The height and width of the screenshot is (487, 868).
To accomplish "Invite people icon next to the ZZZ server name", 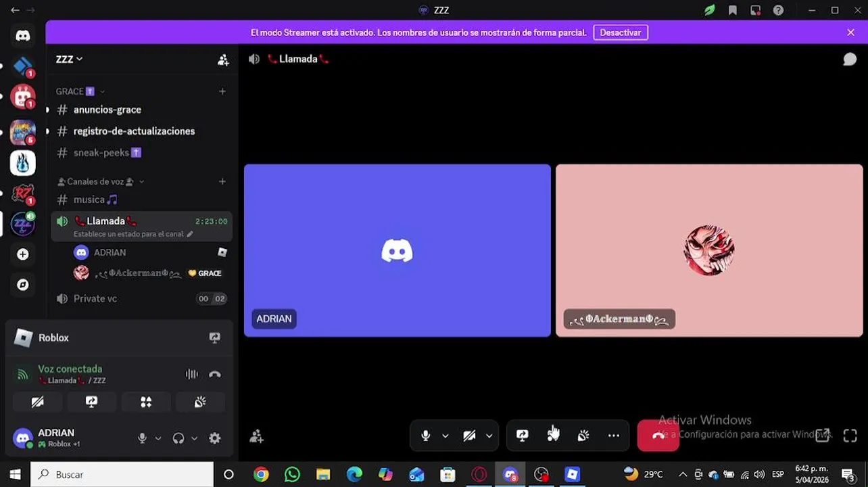I will coord(223,60).
